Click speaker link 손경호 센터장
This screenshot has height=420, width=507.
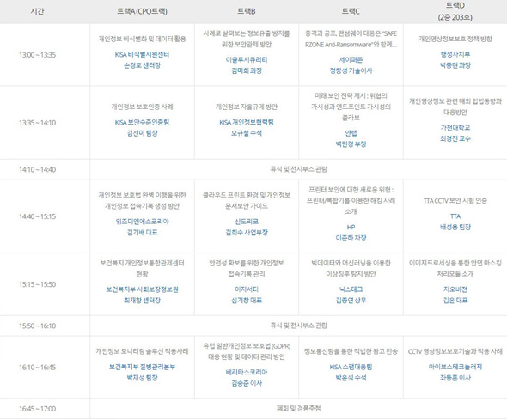point(142,65)
